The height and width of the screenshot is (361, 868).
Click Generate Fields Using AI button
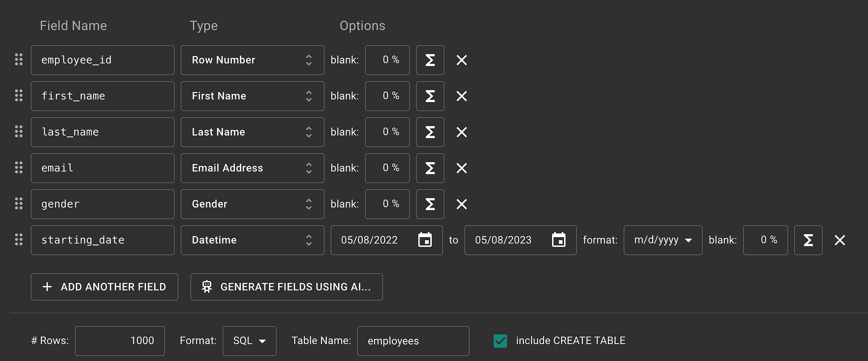[286, 287]
